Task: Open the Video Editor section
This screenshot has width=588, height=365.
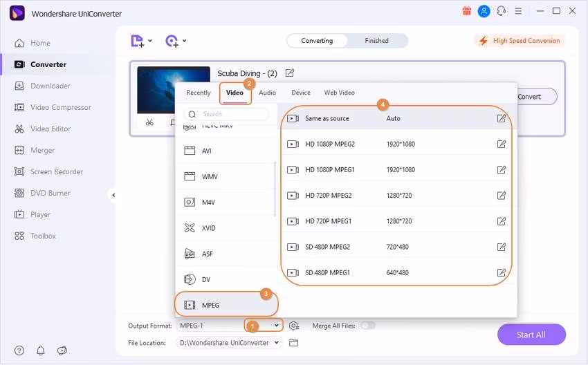Action: pyautogui.click(x=42, y=129)
